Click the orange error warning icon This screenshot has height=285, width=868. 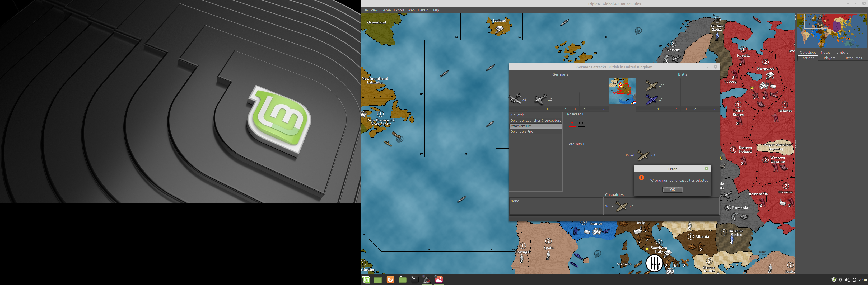tap(641, 178)
